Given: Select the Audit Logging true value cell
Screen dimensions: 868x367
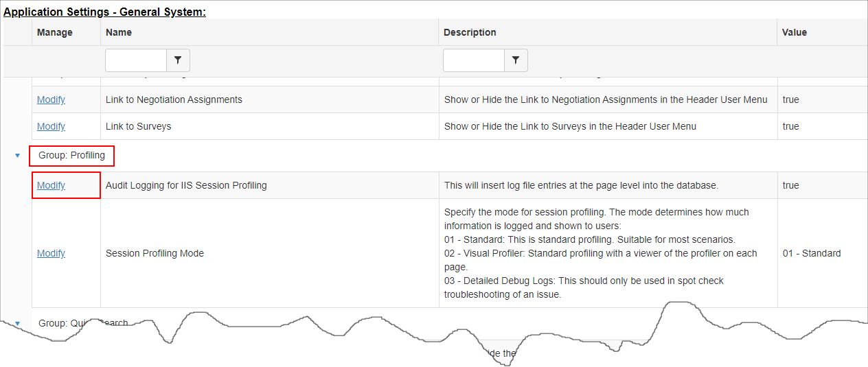Looking at the screenshot, I should click(823, 185).
